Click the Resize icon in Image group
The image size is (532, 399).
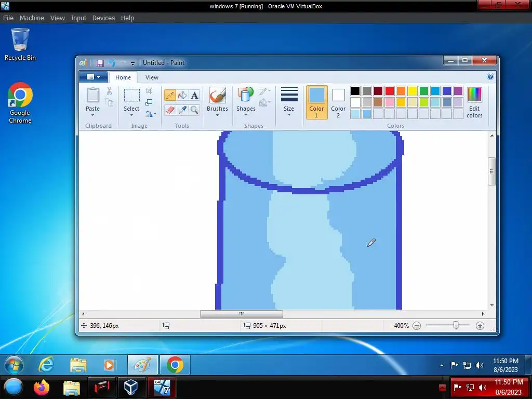[149, 102]
